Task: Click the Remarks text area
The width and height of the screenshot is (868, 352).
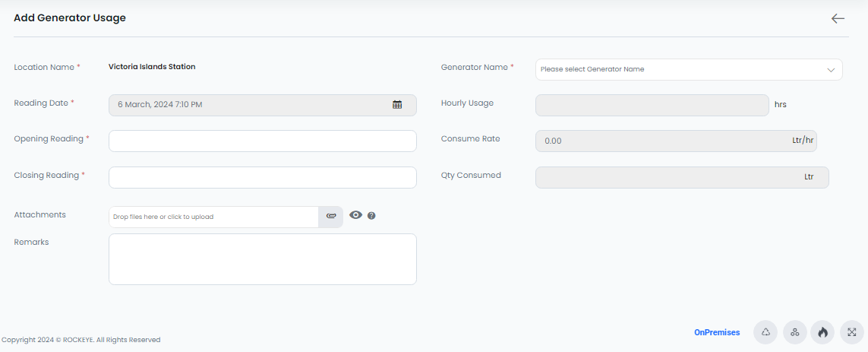Action: click(263, 259)
